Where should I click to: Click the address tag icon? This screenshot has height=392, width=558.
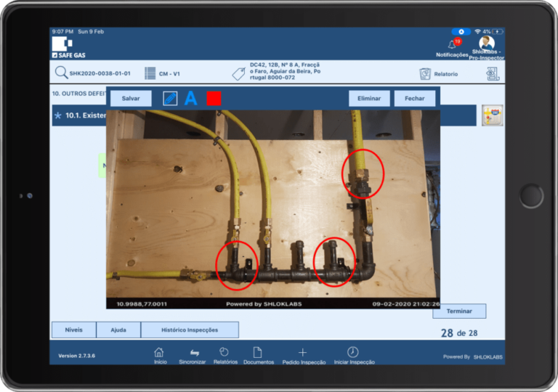click(x=239, y=73)
